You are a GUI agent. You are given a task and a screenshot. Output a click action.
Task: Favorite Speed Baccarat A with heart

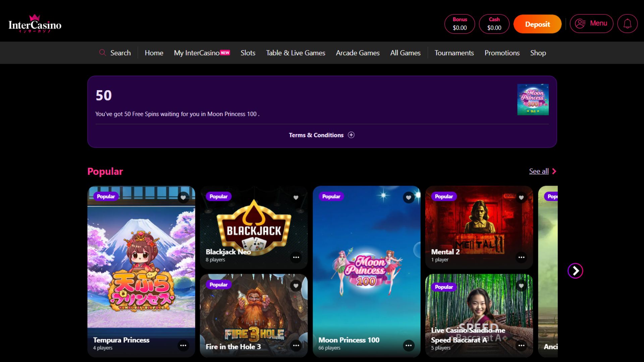[x=521, y=286]
